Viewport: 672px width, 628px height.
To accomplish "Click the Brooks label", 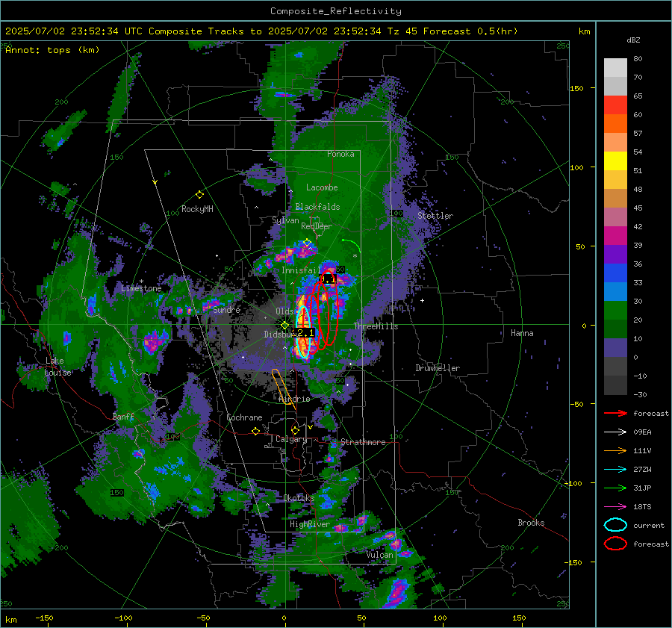I will 531,523.
